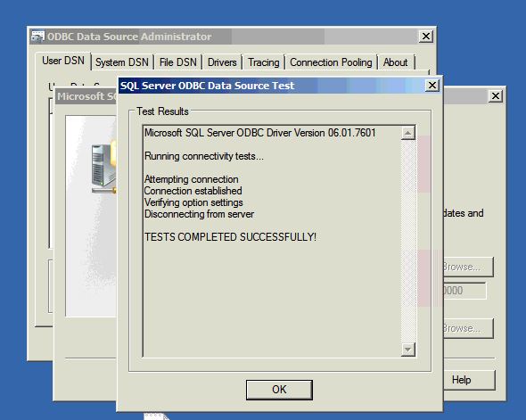Close the ODBC Data Source Administrator window

[425, 37]
